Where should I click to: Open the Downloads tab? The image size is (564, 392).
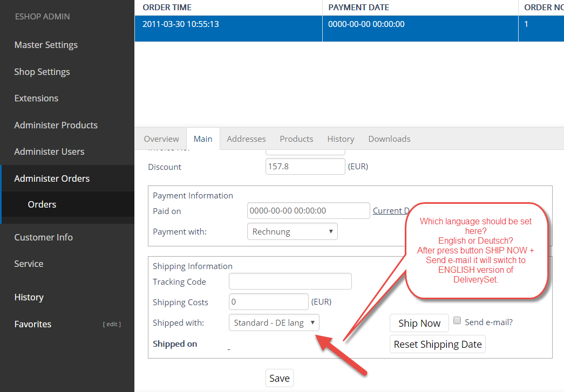[389, 139]
